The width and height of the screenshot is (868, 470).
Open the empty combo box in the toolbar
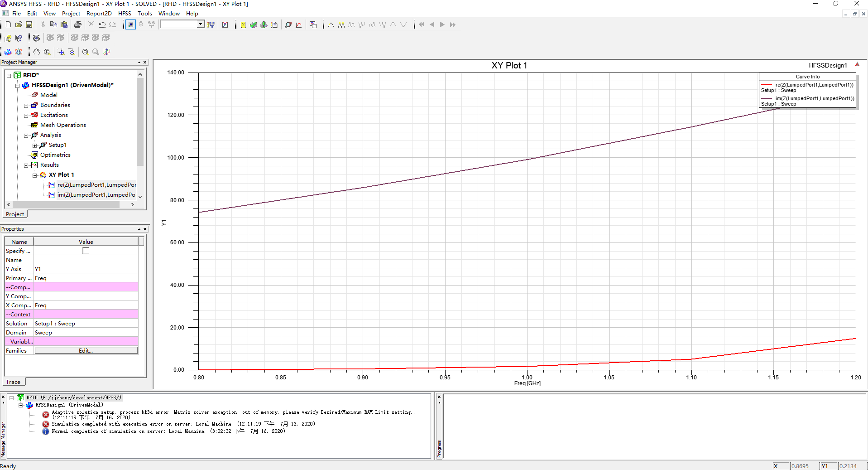182,24
